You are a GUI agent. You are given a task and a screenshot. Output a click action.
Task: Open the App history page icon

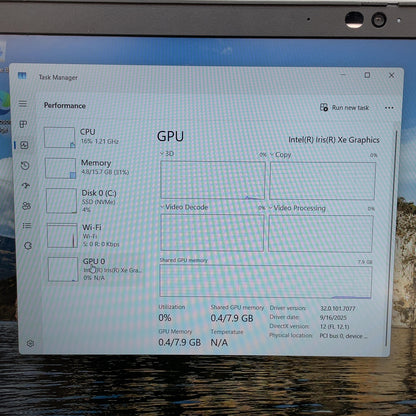click(x=25, y=165)
